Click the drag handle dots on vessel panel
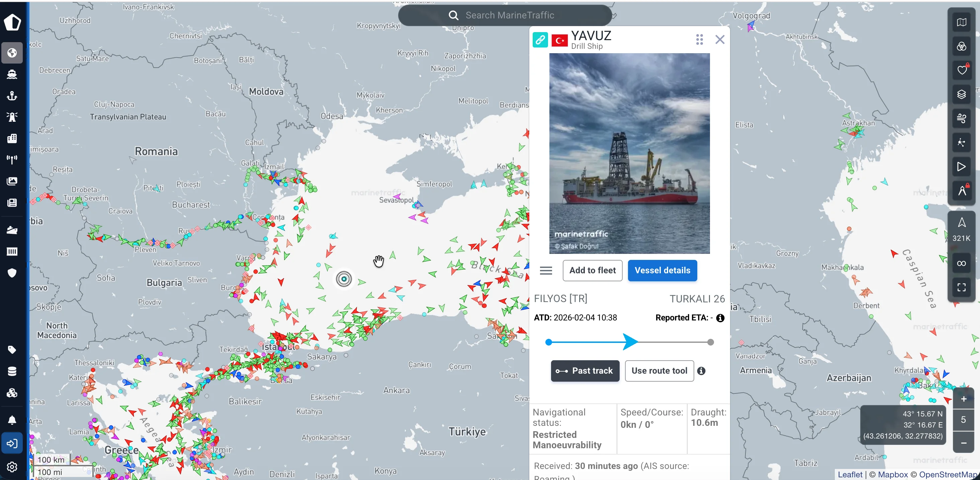Image resolution: width=980 pixels, height=480 pixels. tap(699, 39)
